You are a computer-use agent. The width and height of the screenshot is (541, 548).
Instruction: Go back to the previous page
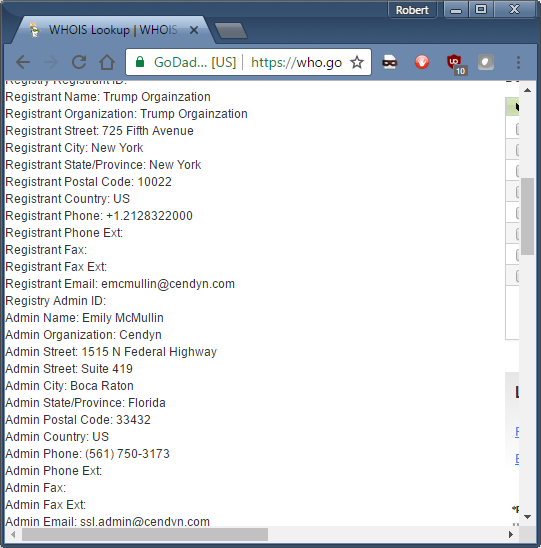tap(23, 63)
